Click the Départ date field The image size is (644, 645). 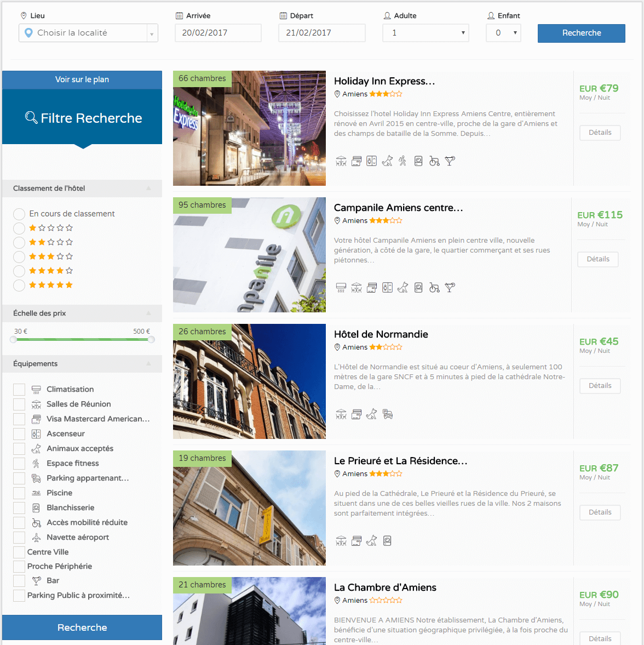[x=322, y=33]
